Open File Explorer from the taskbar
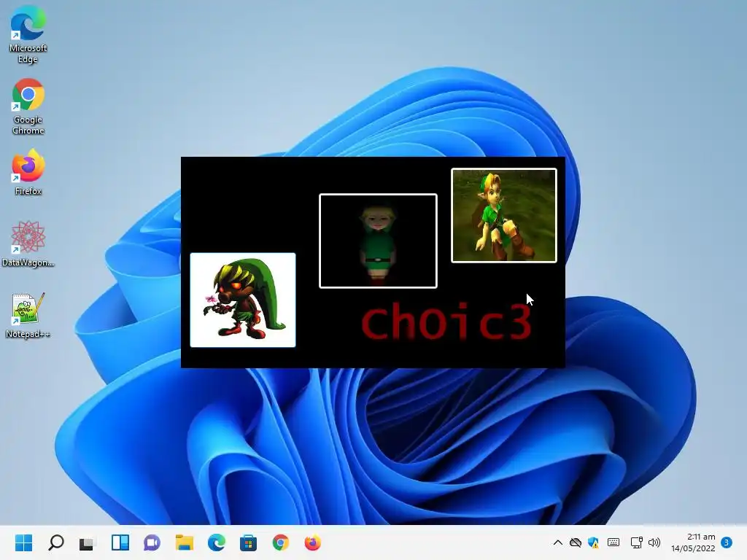 pyautogui.click(x=184, y=542)
